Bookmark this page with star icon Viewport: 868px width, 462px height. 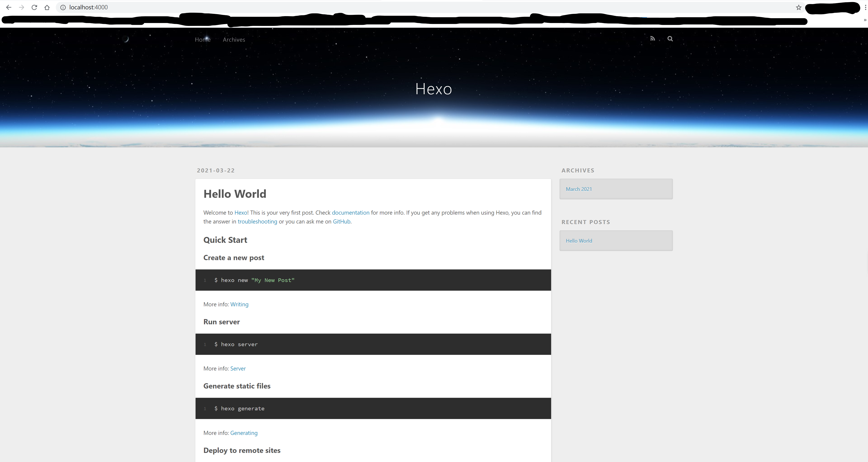click(798, 8)
